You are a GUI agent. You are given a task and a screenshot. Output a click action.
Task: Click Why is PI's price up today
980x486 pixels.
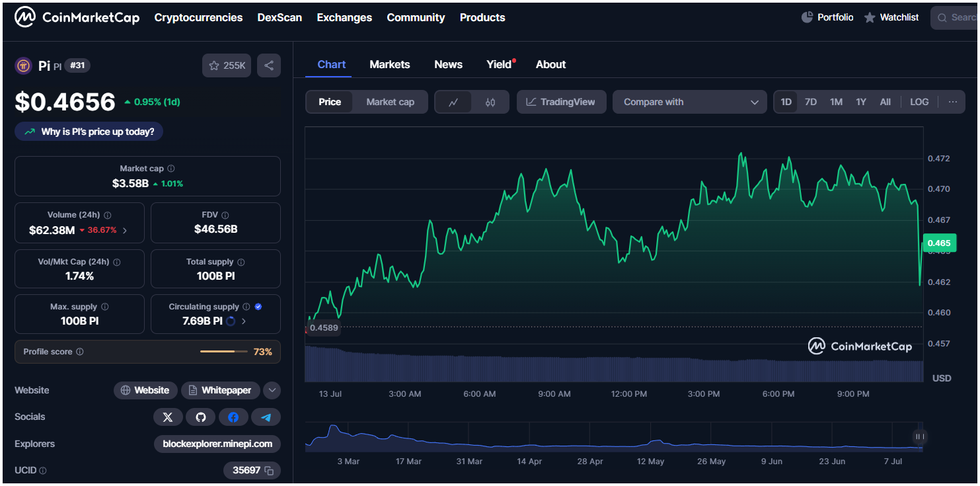coord(89,132)
